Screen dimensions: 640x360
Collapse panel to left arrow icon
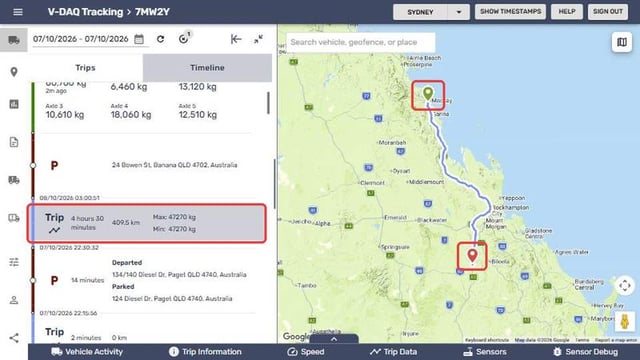tap(236, 39)
